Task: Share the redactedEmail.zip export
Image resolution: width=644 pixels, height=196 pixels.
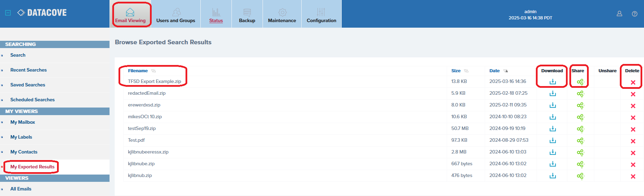Action: [x=580, y=94]
